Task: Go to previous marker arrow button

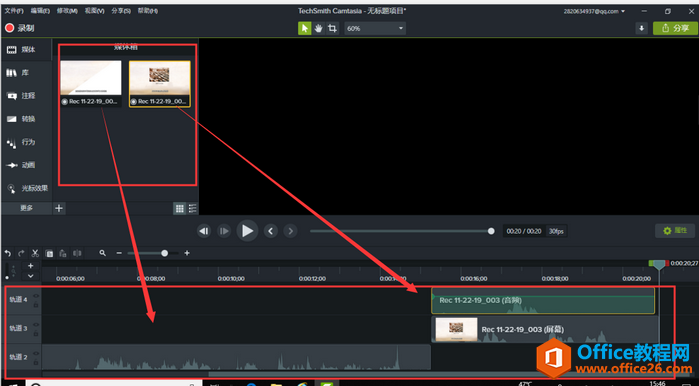Action: tap(271, 231)
